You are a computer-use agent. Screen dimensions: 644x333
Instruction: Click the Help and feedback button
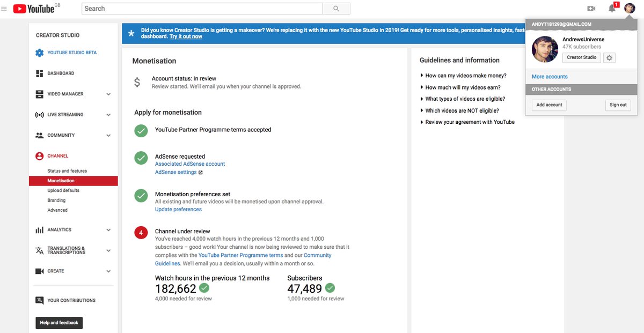coord(59,323)
